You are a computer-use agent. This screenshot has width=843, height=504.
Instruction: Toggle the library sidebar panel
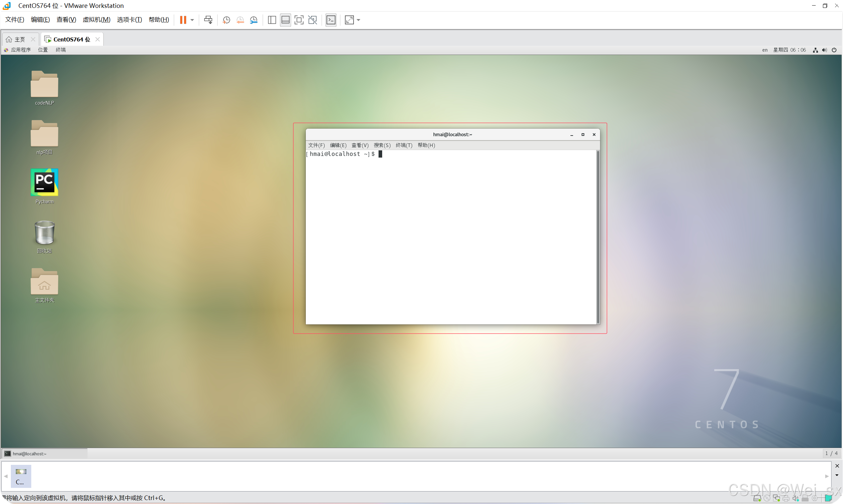(x=272, y=20)
